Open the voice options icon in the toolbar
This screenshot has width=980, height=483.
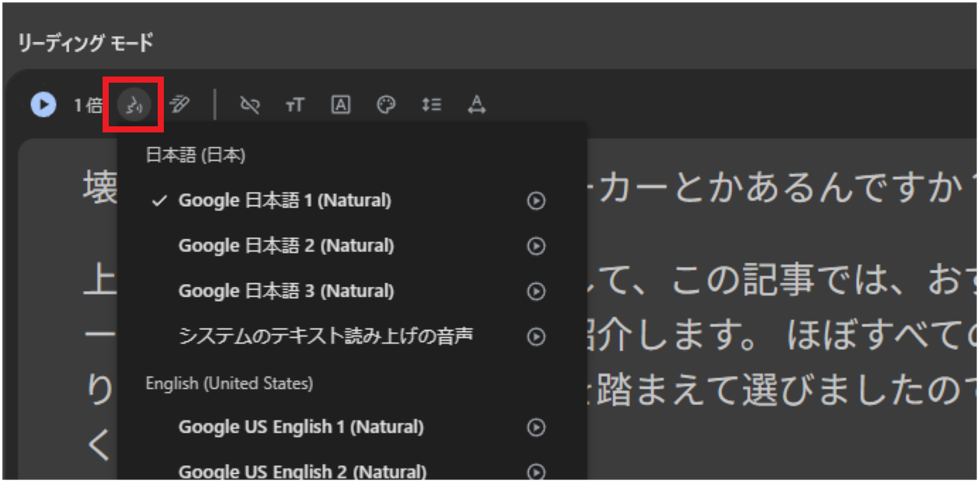point(132,105)
